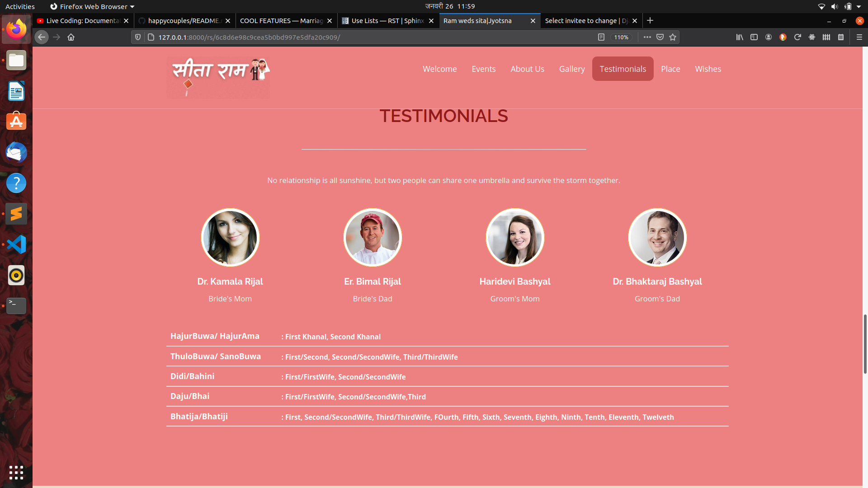Open Firefox hamburger application menu
The height and width of the screenshot is (488, 868).
point(859,38)
